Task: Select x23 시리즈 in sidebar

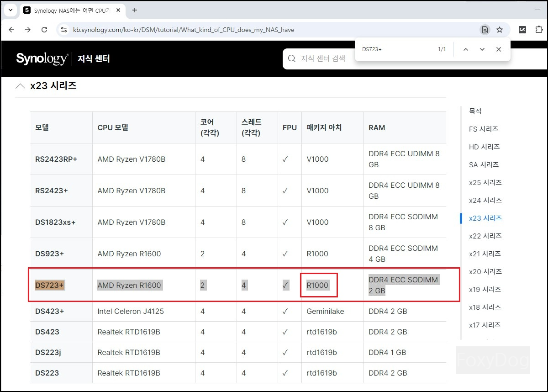Action: pos(485,218)
